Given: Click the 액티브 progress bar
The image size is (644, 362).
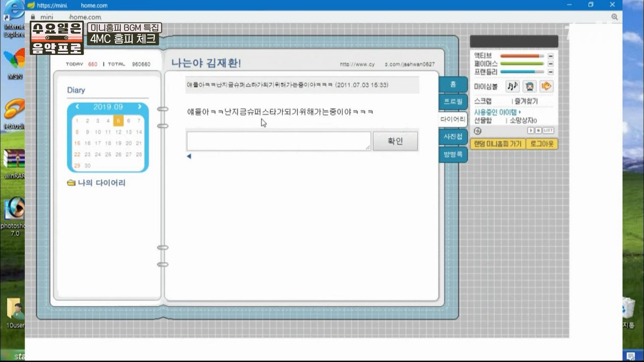Looking at the screenshot, I should click(520, 56).
